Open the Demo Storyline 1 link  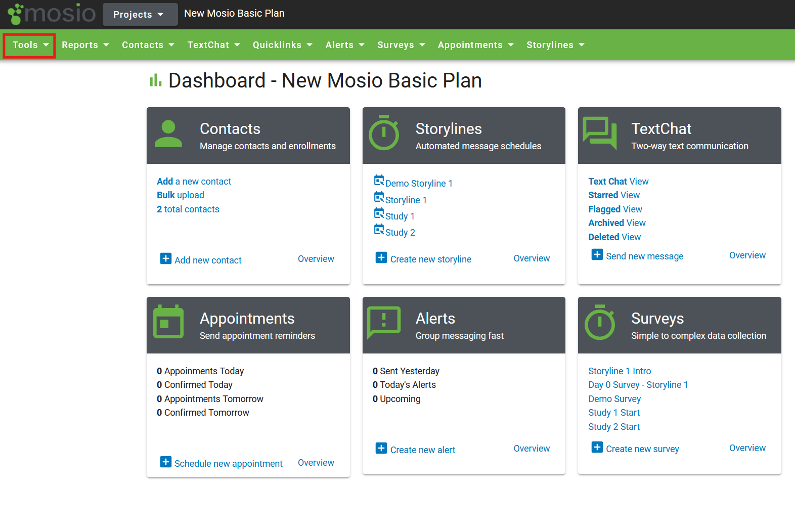[x=419, y=184]
